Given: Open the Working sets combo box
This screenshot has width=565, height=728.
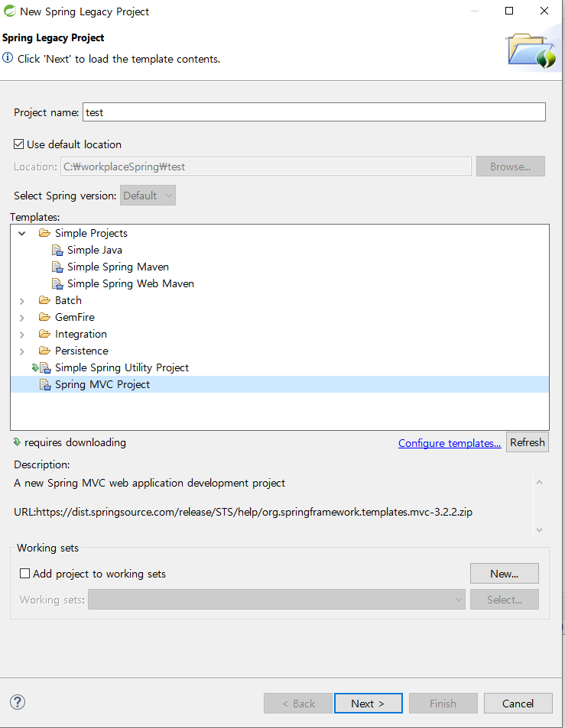Looking at the screenshot, I should [277, 600].
